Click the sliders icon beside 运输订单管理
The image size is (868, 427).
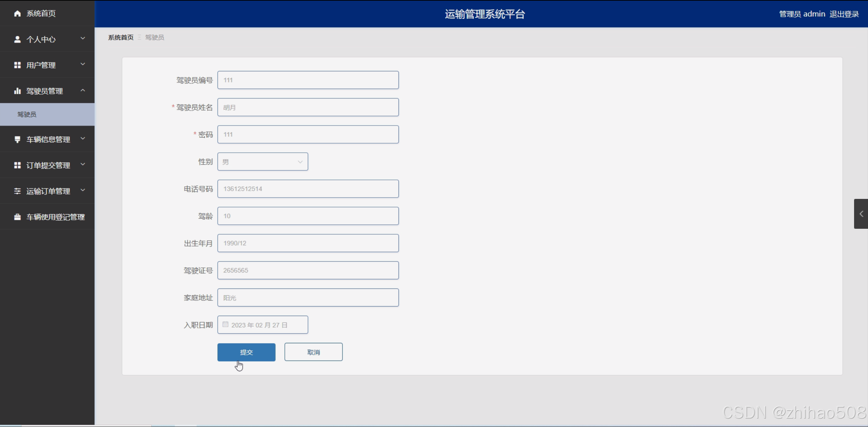pos(17,191)
